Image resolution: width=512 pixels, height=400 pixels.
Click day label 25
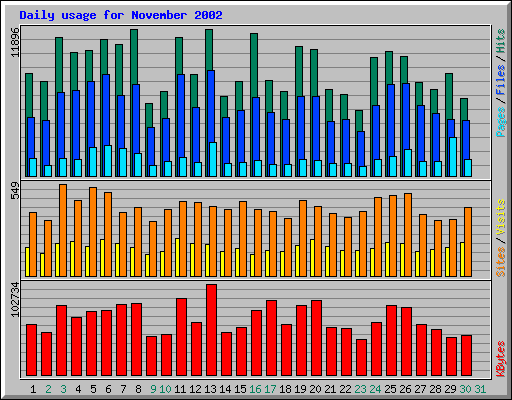click(390, 389)
